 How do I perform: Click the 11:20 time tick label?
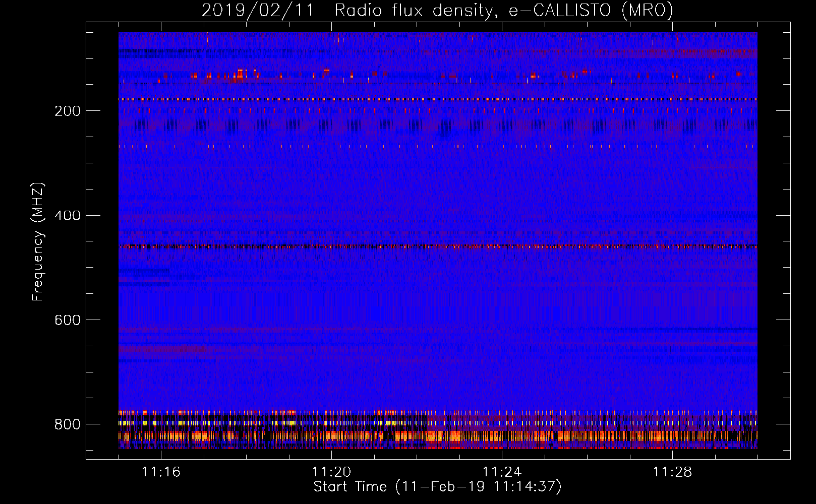[x=331, y=472]
